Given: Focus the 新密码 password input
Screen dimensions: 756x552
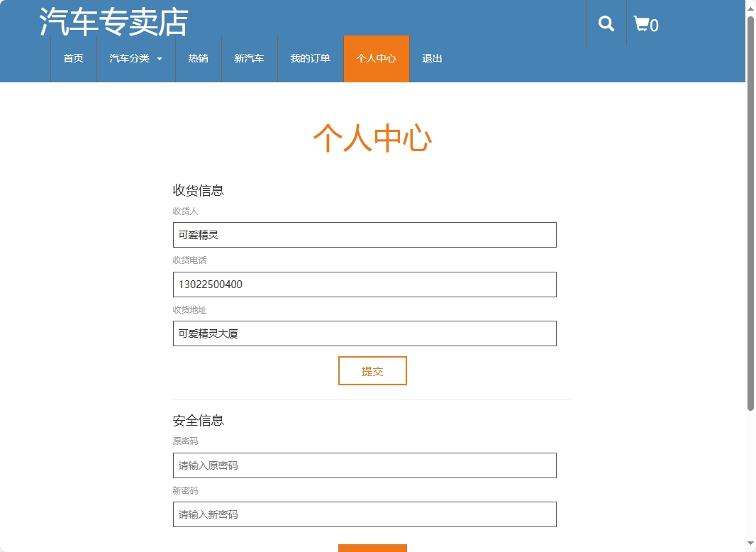Looking at the screenshot, I should click(364, 514).
